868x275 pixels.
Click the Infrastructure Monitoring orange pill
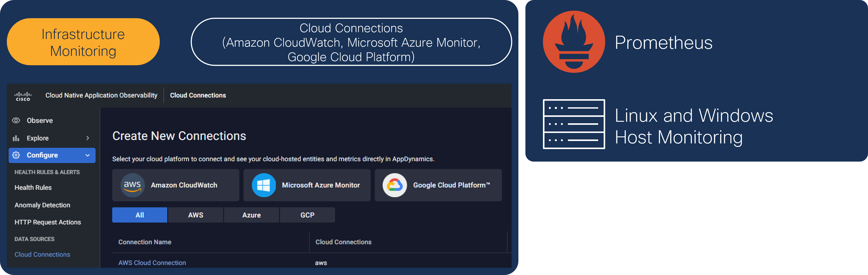pyautogui.click(x=83, y=42)
